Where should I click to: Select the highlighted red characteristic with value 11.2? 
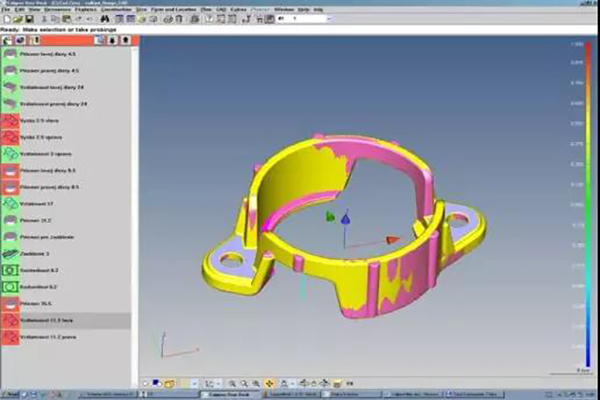65,320
